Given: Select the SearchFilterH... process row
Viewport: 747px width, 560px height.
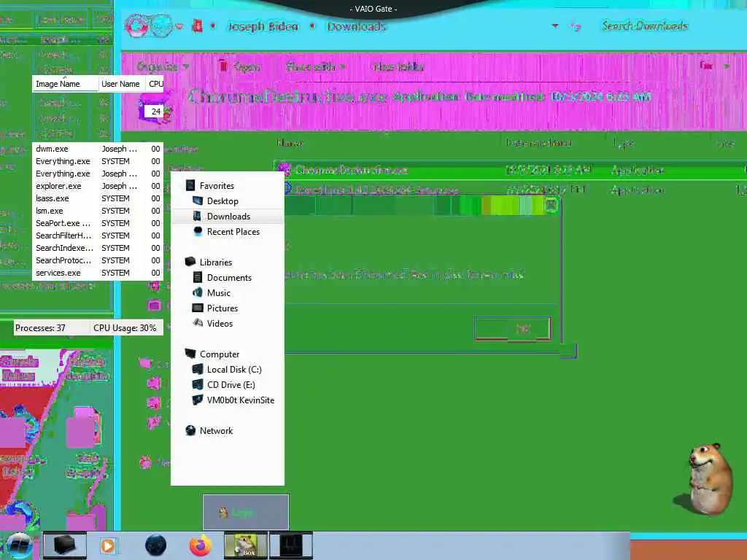Looking at the screenshot, I should (98, 236).
